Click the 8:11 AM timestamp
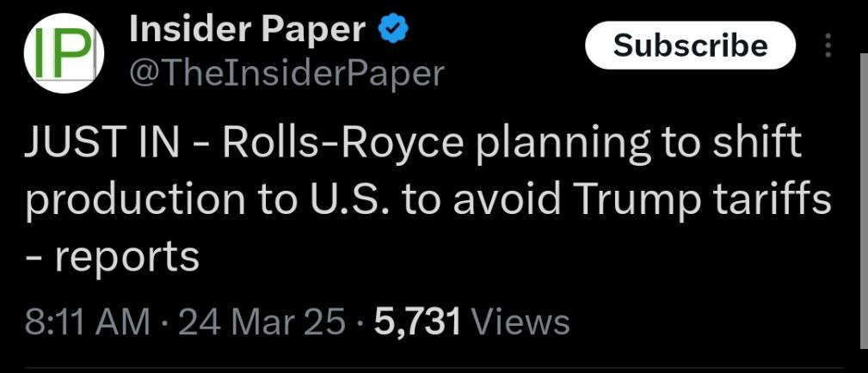868x373 pixels. click(x=88, y=322)
